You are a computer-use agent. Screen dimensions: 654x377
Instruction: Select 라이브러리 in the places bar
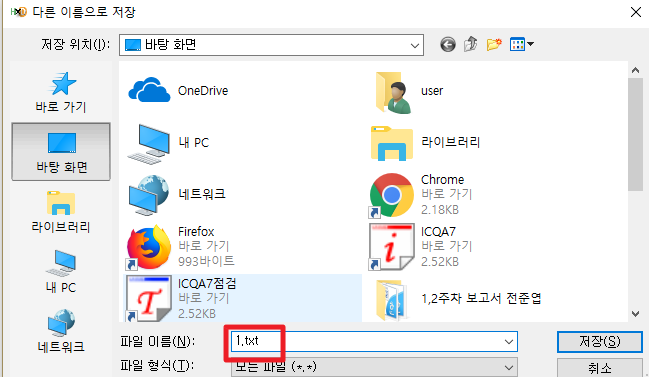61,212
